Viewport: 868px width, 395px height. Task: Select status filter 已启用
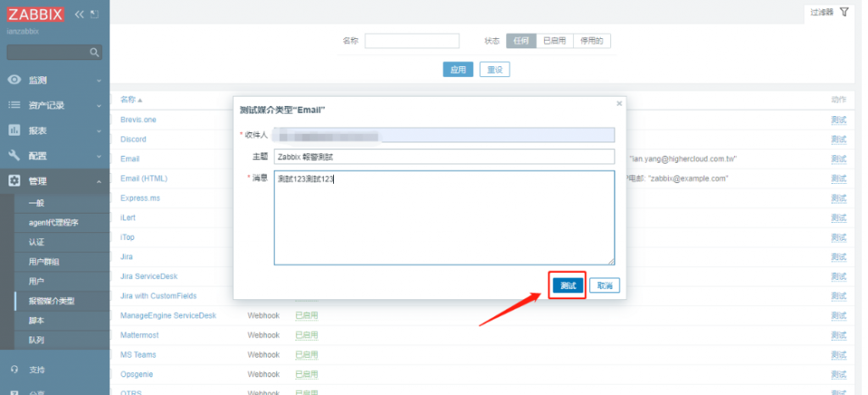pos(554,41)
